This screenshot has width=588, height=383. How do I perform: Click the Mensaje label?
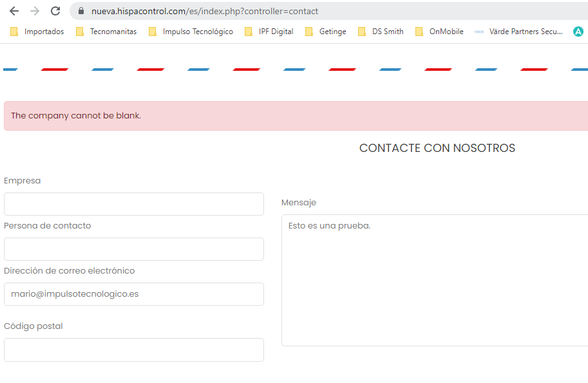coord(299,203)
